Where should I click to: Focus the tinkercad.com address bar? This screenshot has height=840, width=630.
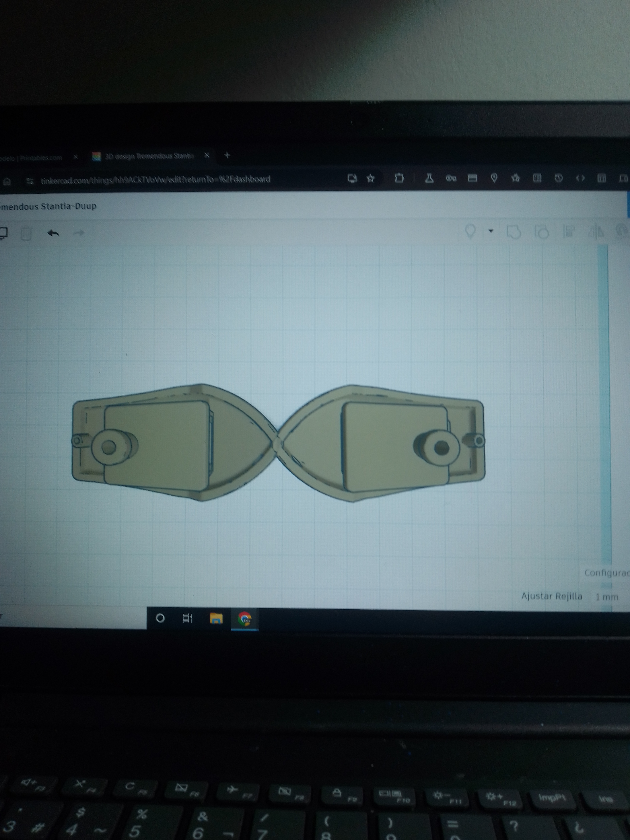click(x=156, y=180)
